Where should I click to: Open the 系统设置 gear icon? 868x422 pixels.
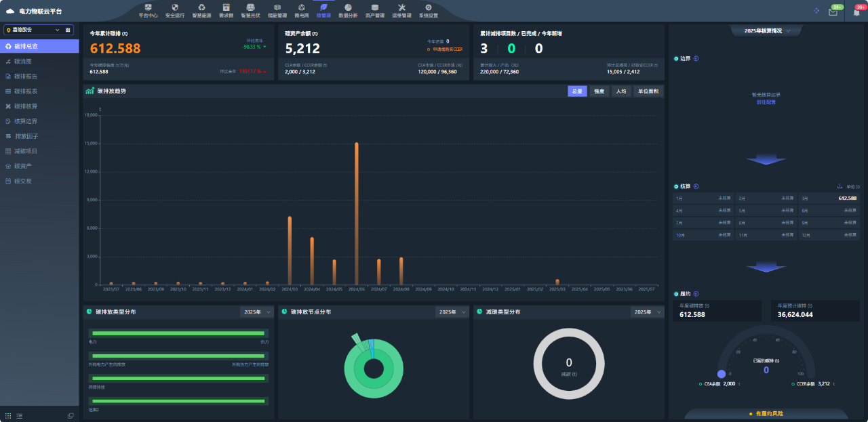pyautogui.click(x=429, y=7)
